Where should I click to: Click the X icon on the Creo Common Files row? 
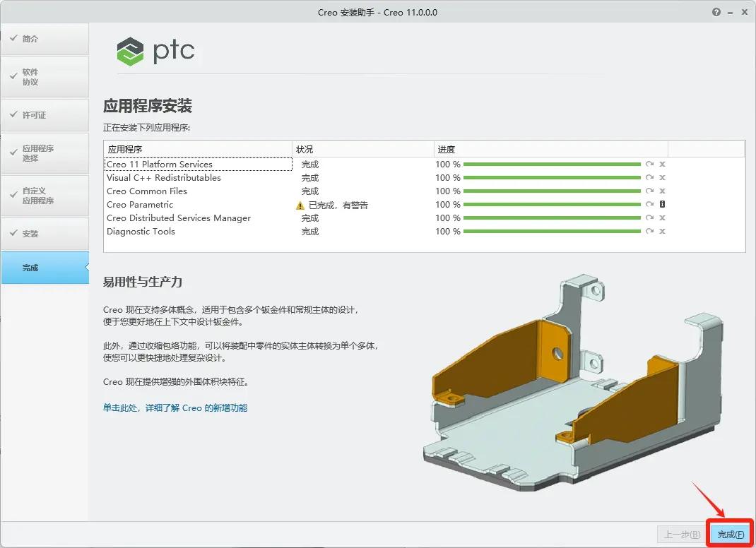pos(662,191)
